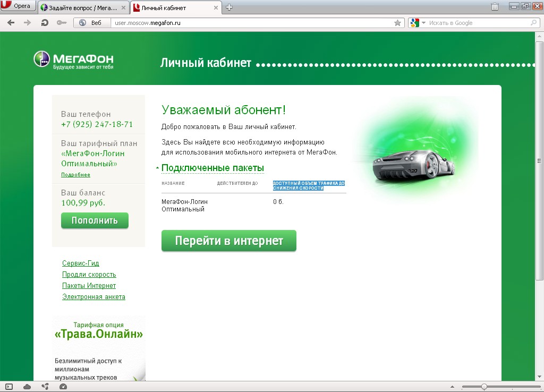Click the vertical scrollbar thumb
Viewport: 544px width, 392px height.
(540, 160)
